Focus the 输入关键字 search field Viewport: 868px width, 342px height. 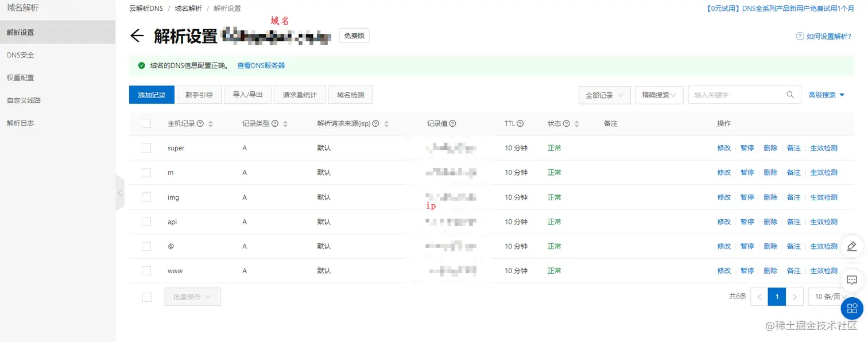(x=737, y=95)
